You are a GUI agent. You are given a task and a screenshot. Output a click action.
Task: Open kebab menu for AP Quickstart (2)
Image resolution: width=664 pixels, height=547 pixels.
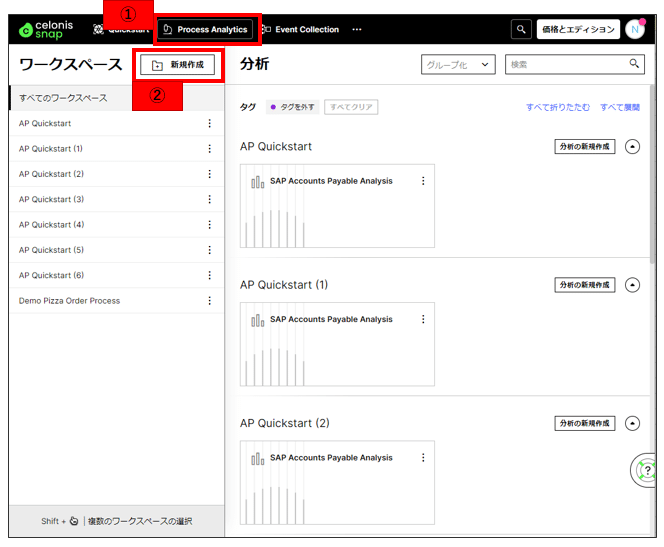click(210, 174)
